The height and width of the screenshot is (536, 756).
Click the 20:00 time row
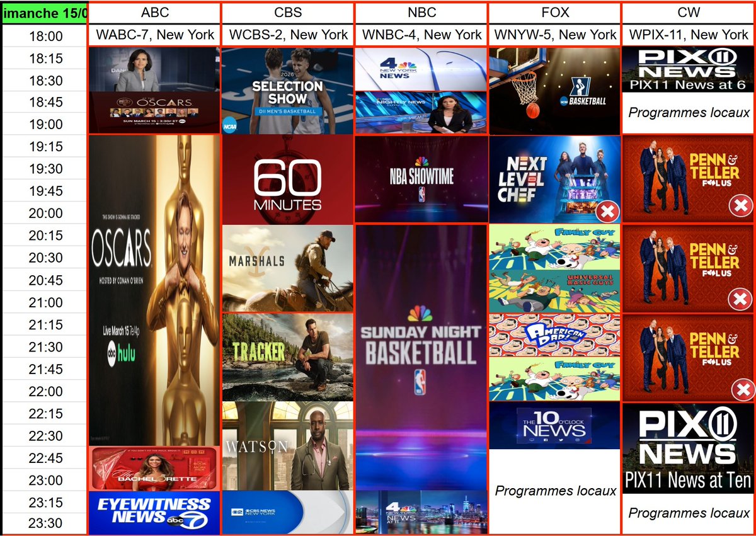pos(45,213)
